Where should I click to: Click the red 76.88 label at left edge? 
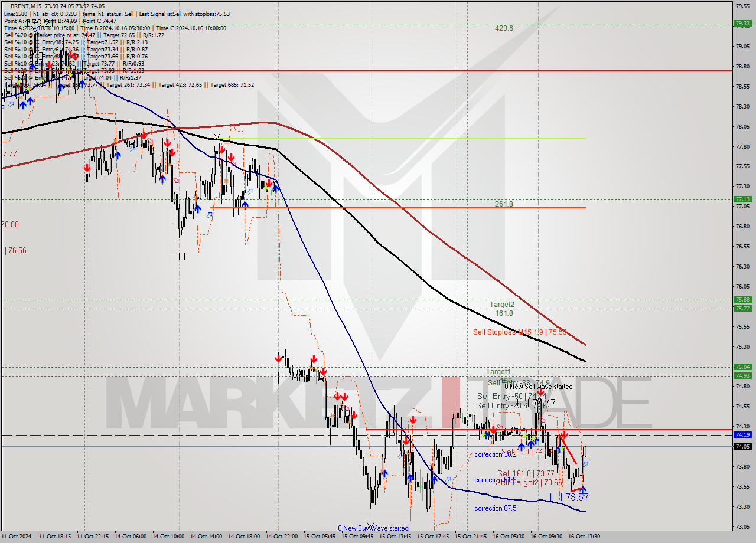pos(9,224)
